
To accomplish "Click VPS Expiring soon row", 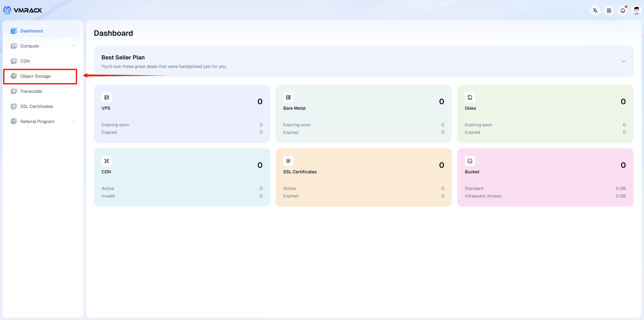I will click(182, 125).
